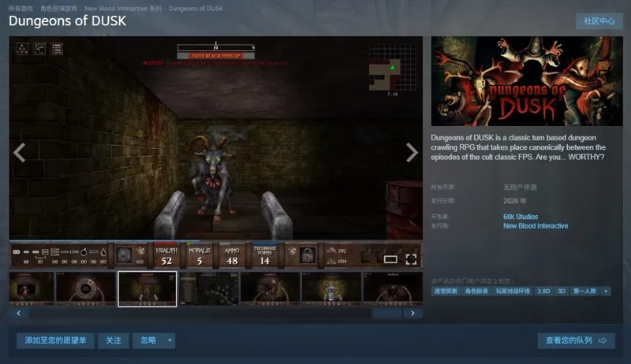Select the fifth screenshot thumbnail

pyautogui.click(x=270, y=288)
